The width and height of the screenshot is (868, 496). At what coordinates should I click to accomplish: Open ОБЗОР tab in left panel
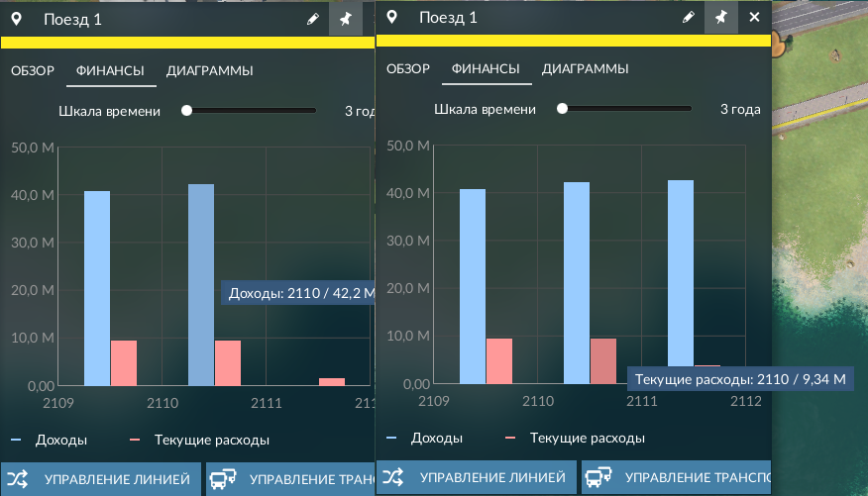click(33, 70)
